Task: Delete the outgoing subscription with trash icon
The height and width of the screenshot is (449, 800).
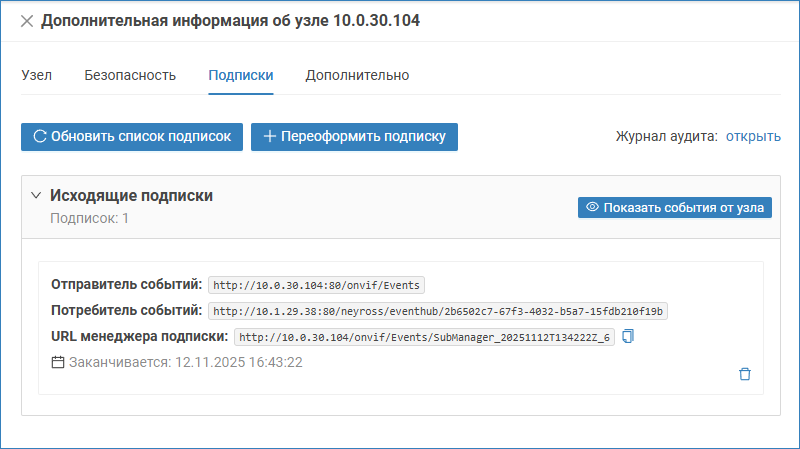Action: click(x=744, y=374)
